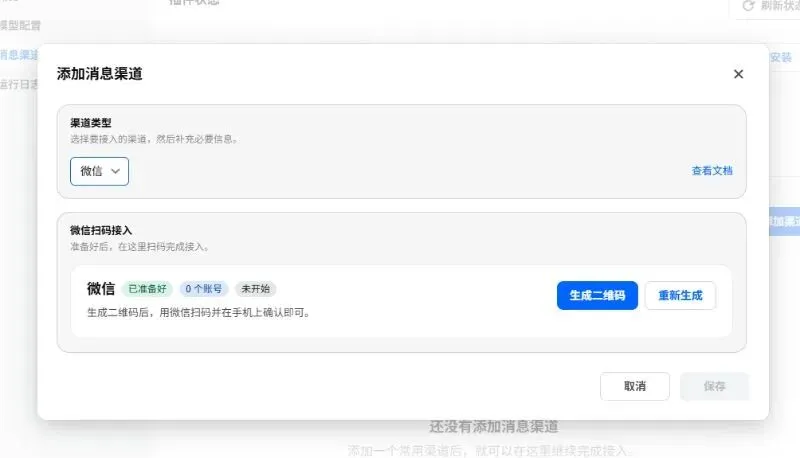800x458 pixels.
Task: Click the 选择要接入的渠道 description text
Action: [154, 139]
